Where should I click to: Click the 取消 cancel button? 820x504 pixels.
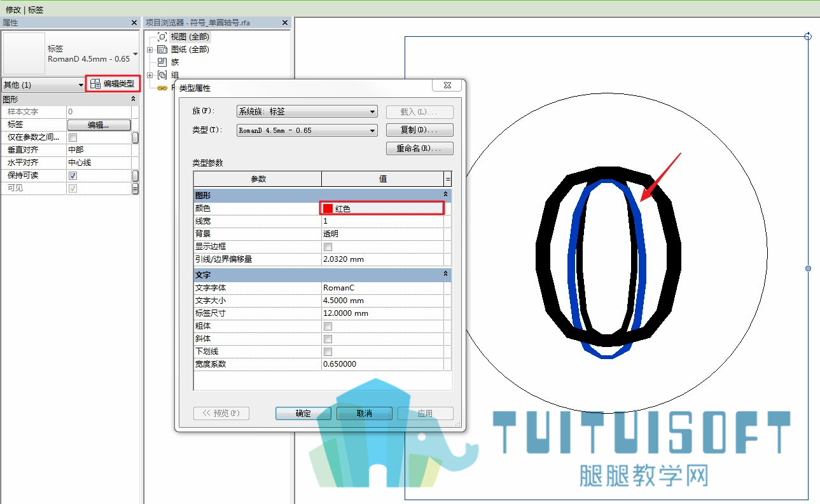pyautogui.click(x=365, y=413)
